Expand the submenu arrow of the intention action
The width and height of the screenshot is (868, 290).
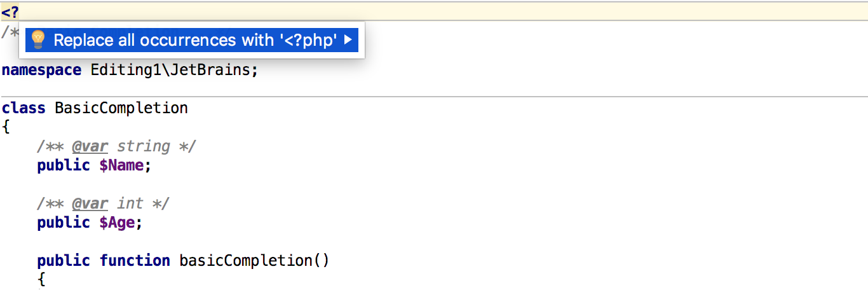click(x=348, y=40)
